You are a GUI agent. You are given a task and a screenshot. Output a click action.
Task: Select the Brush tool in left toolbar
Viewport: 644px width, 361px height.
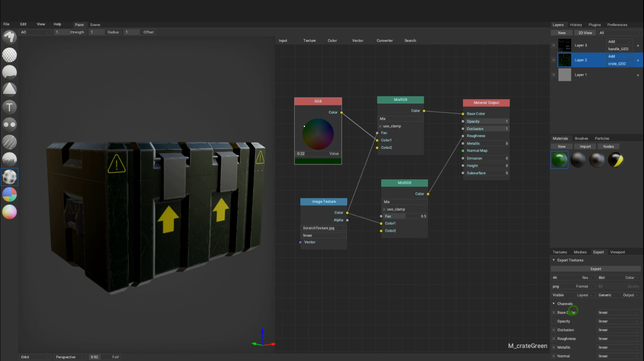click(10, 37)
